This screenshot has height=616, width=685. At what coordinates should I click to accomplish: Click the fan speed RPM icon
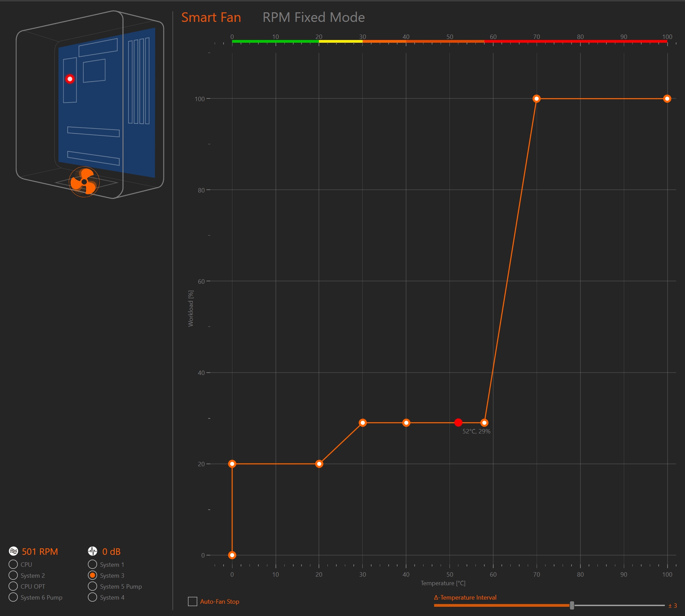tap(13, 551)
